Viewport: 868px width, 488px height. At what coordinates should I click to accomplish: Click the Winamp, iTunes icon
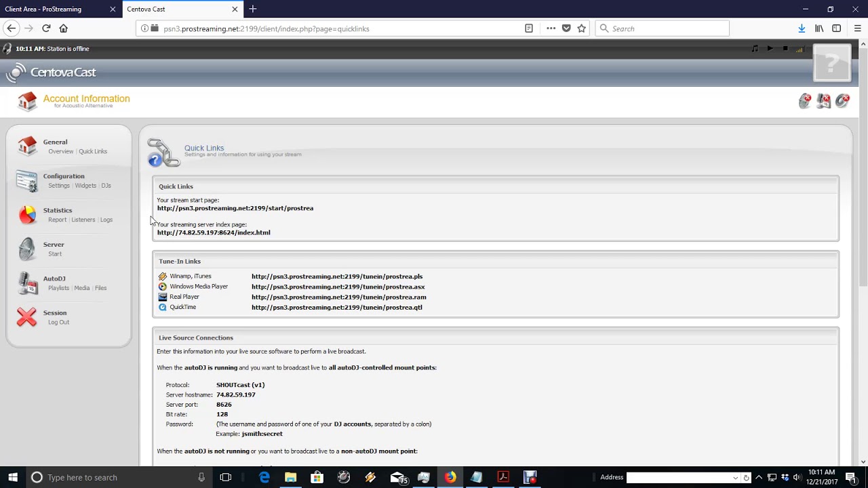(x=163, y=277)
